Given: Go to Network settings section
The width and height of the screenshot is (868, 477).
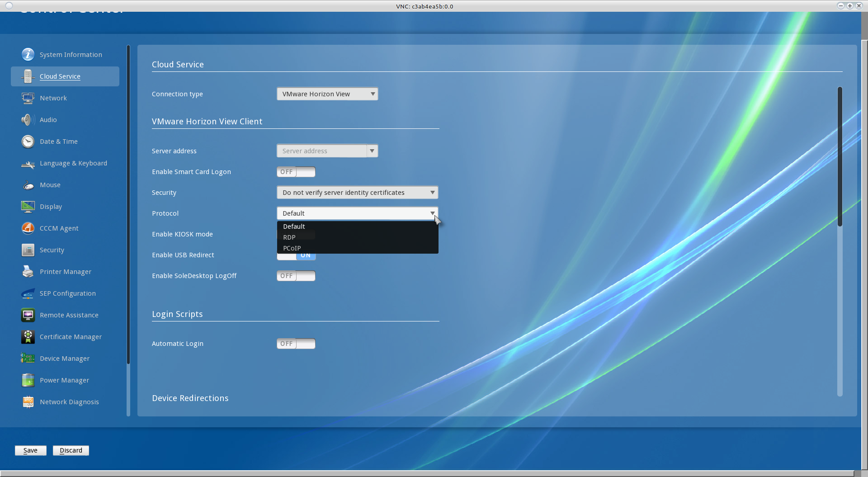Looking at the screenshot, I should [x=53, y=98].
